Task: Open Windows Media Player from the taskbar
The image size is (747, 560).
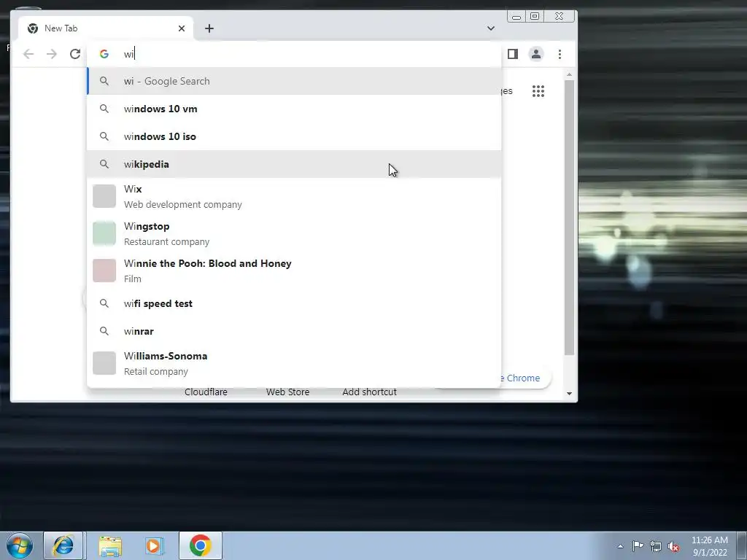Action: pyautogui.click(x=154, y=545)
